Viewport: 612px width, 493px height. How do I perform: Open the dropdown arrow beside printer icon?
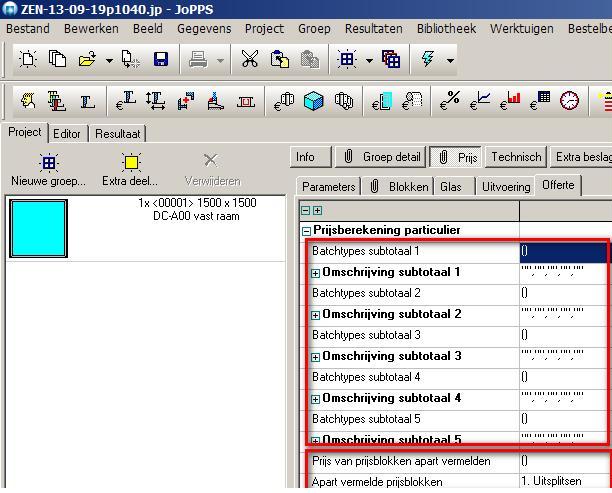(x=220, y=60)
